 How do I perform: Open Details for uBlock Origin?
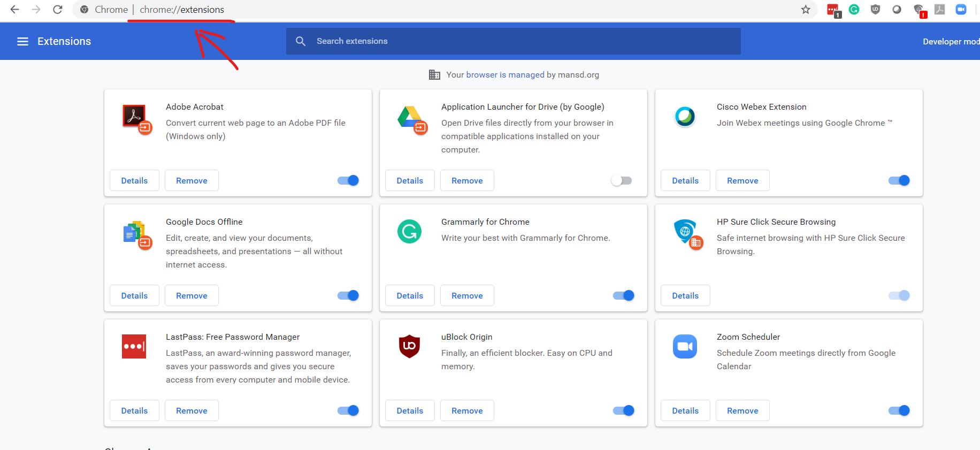tap(410, 410)
